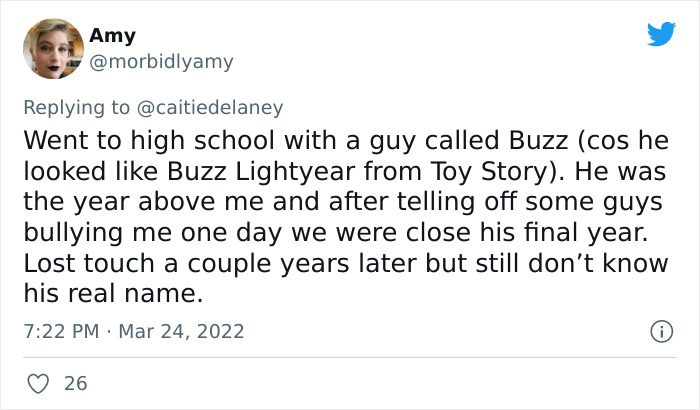Click the display name Amy

click(x=112, y=36)
